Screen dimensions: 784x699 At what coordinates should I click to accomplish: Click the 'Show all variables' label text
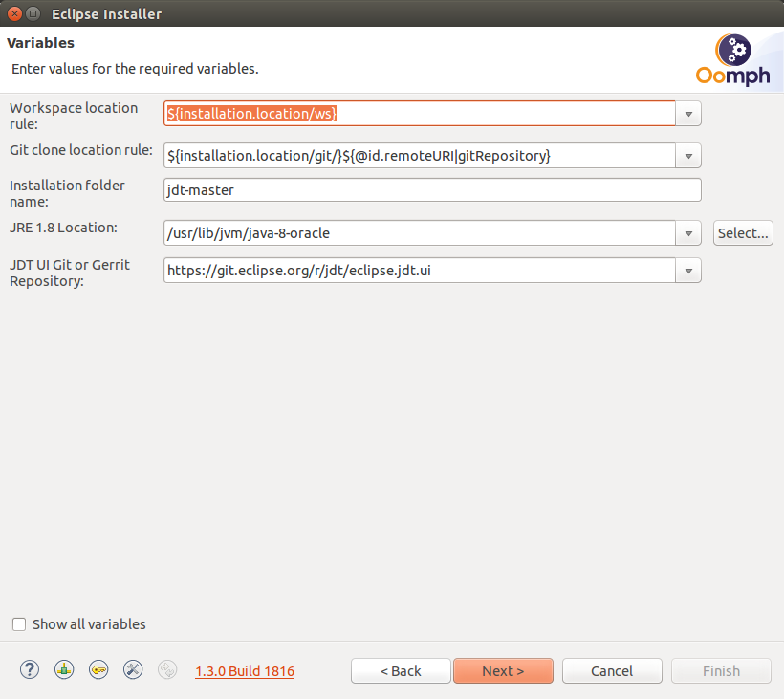click(x=89, y=624)
